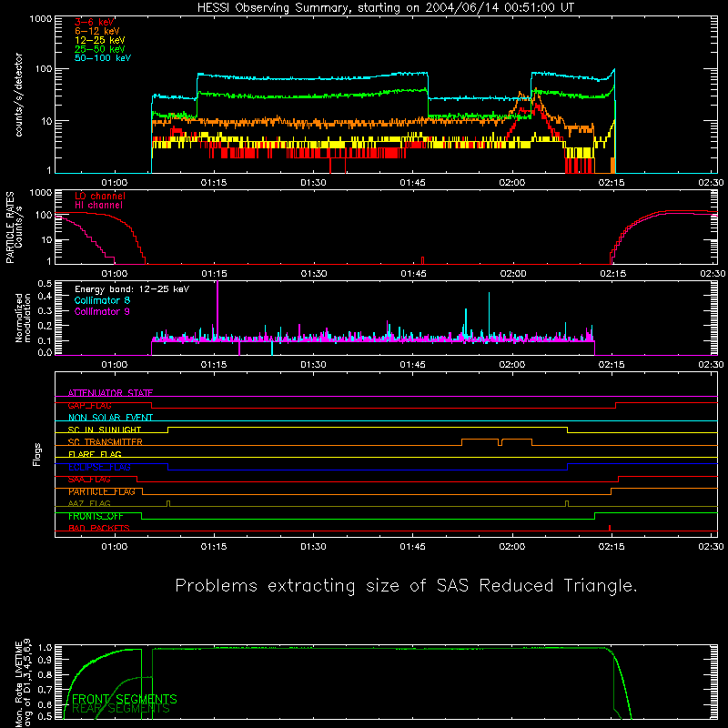Click the BAD_PACKETS spike near 02:15
This screenshot has height=728, width=728.
(610, 528)
